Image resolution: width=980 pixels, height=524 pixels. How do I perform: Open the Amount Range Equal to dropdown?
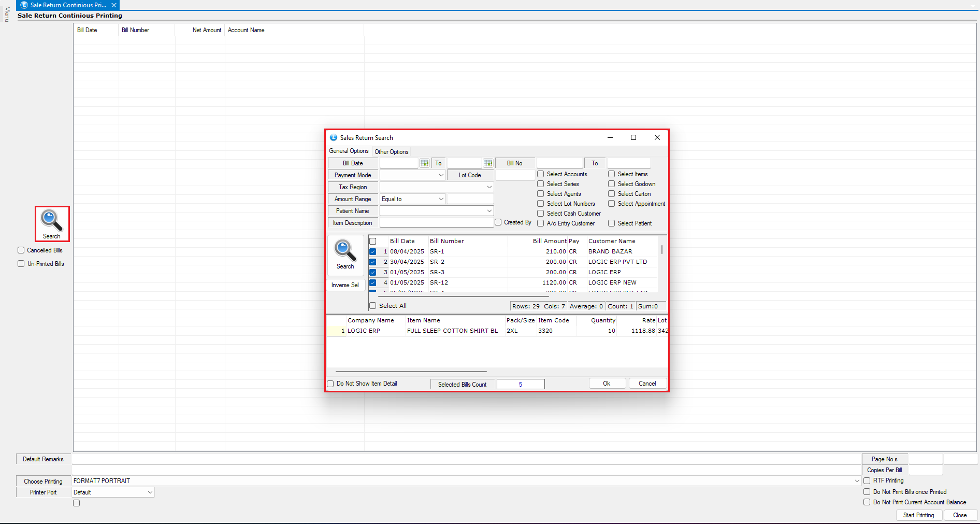click(x=441, y=199)
